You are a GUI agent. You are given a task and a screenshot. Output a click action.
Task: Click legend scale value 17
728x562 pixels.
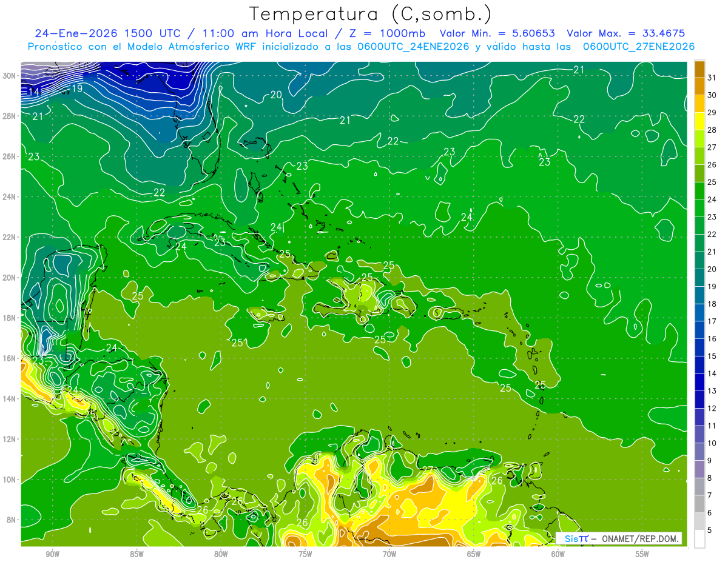(x=712, y=321)
